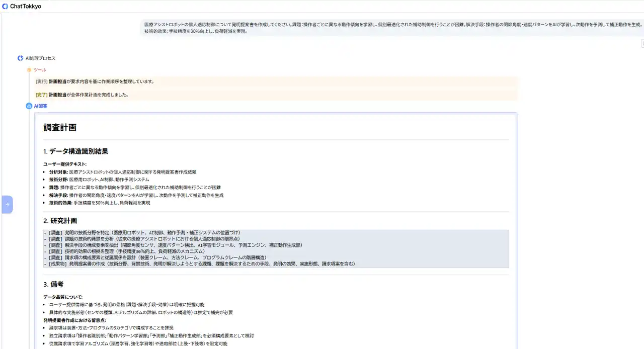Click the 3. 備考 heading
Image resolution: width=644 pixels, height=349 pixels.
53,284
